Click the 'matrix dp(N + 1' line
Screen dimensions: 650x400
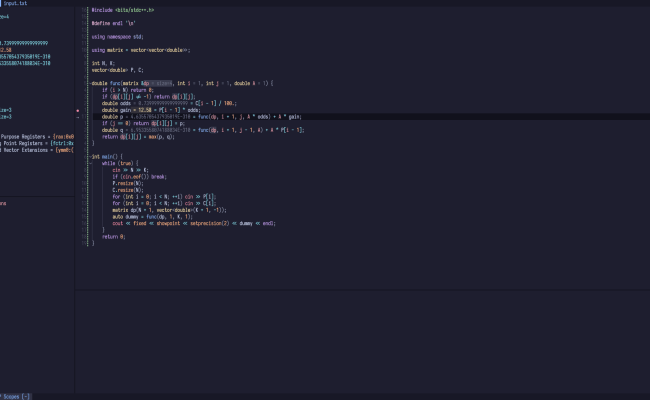[170, 210]
